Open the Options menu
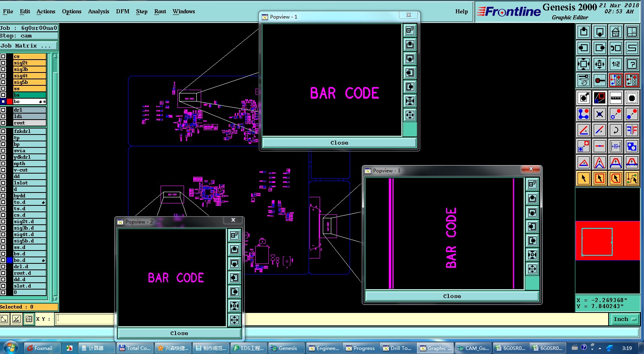This screenshot has height=354, width=644. pos(72,11)
